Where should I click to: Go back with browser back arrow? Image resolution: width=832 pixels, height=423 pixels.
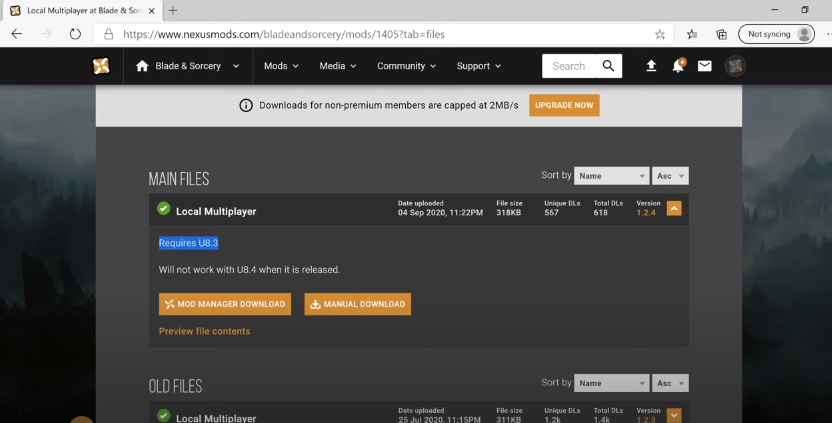(17, 34)
